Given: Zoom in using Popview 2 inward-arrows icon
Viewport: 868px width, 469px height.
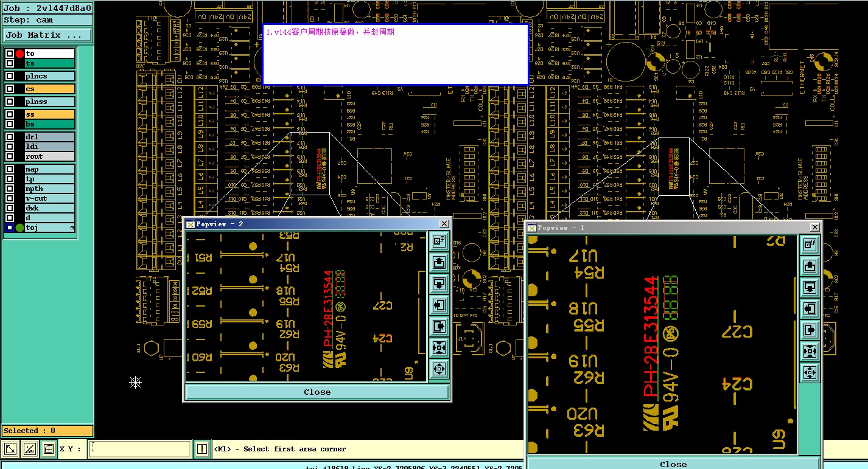Looking at the screenshot, I should click(x=439, y=348).
